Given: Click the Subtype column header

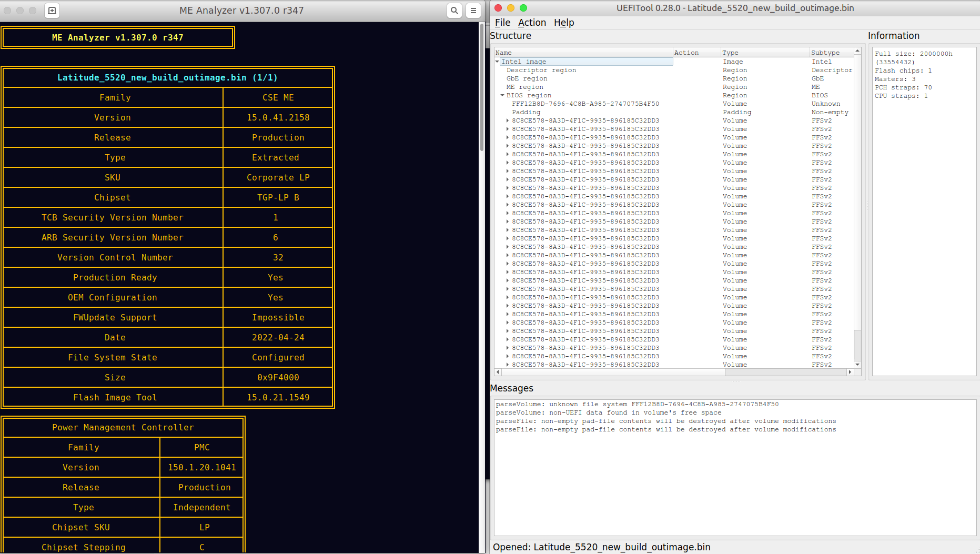Looking at the screenshot, I should (x=825, y=53).
